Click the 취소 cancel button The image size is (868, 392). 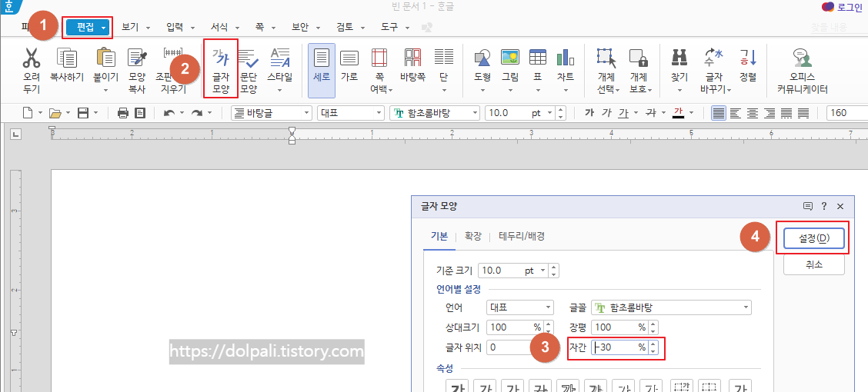point(814,265)
